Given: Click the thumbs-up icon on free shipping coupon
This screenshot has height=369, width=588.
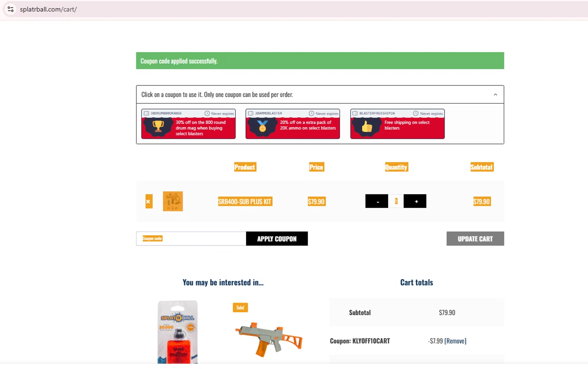Looking at the screenshot, I should point(367,126).
